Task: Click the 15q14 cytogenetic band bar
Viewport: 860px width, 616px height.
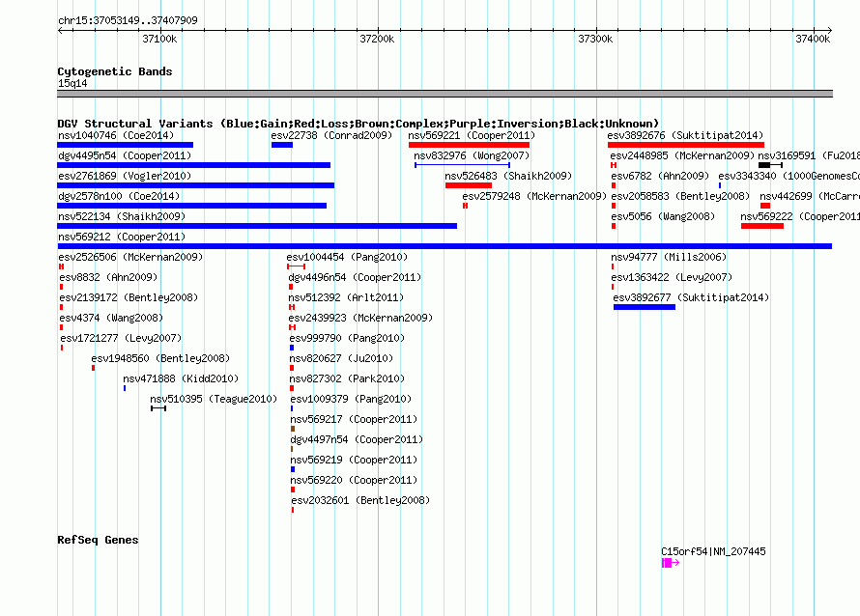Action: point(444,94)
